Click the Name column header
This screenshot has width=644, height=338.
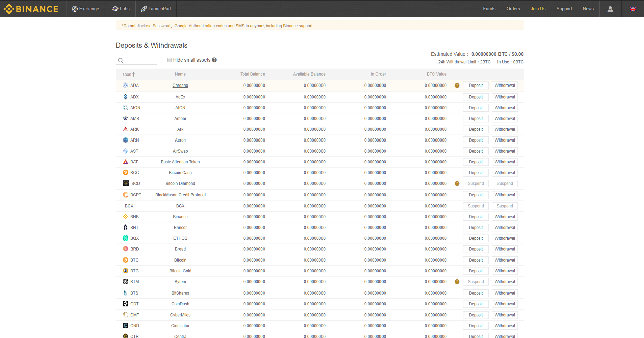(180, 74)
